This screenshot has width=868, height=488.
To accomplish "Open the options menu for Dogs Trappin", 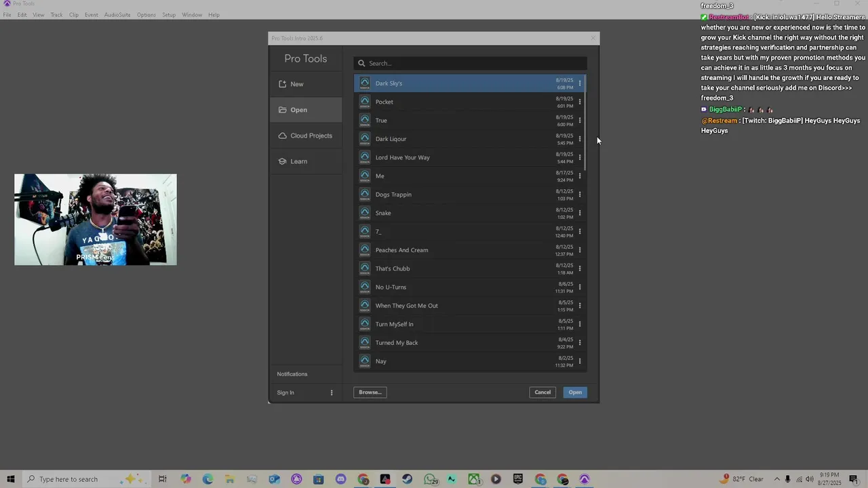I will pyautogui.click(x=580, y=195).
